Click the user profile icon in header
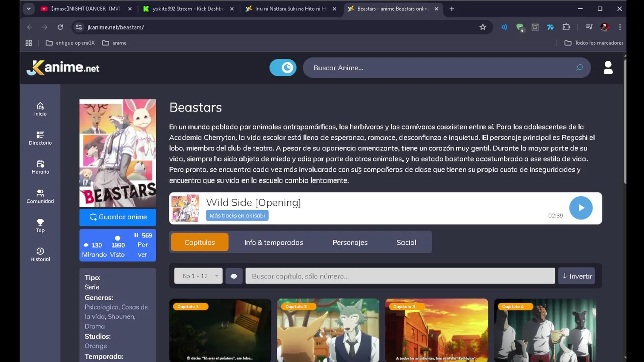644x362 pixels. [608, 68]
